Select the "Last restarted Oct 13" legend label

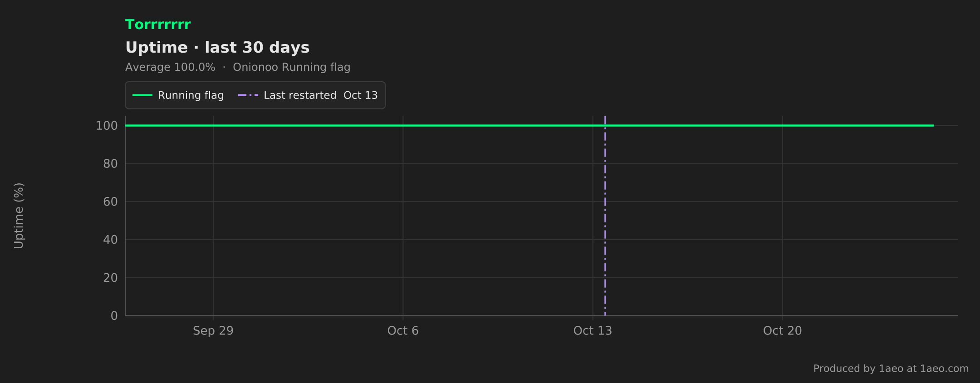[321, 95]
